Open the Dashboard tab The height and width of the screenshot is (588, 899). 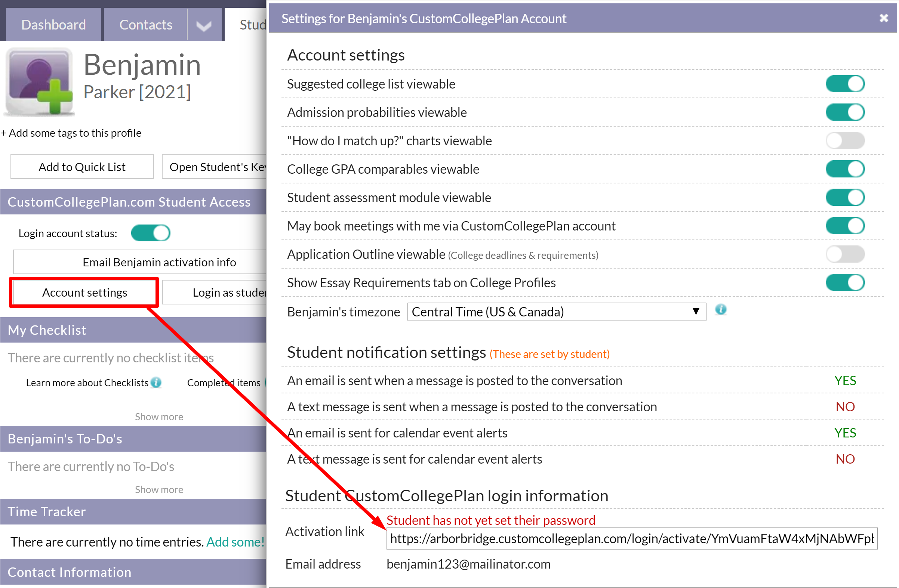[53, 25]
